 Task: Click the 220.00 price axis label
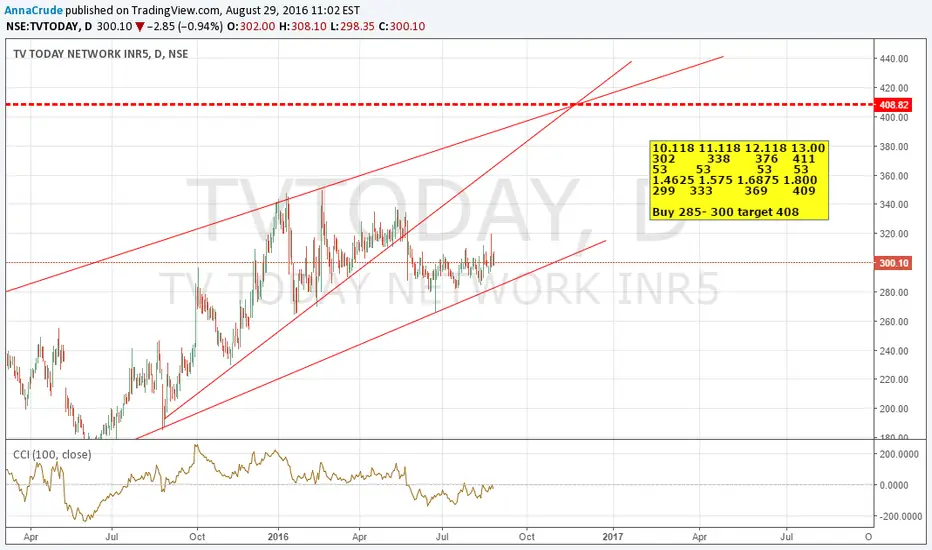pos(893,379)
